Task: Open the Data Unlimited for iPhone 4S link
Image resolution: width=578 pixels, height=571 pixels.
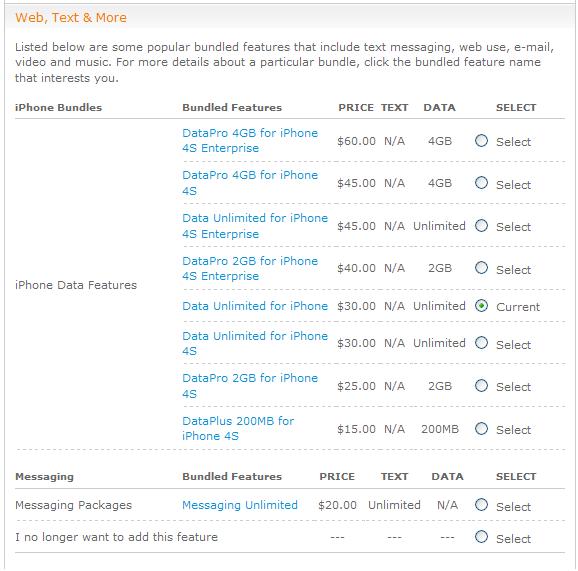Action: point(255,343)
